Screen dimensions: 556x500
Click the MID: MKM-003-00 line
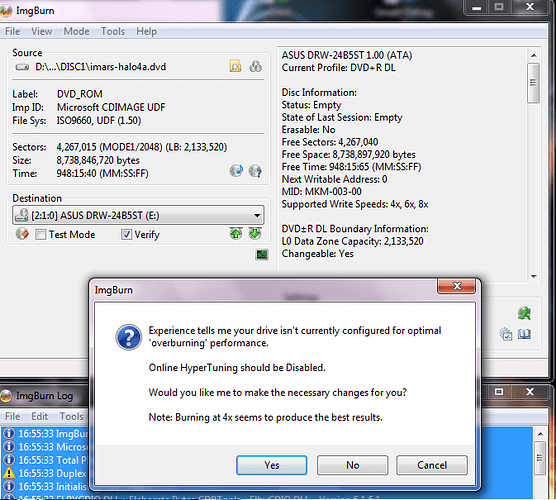[322, 191]
